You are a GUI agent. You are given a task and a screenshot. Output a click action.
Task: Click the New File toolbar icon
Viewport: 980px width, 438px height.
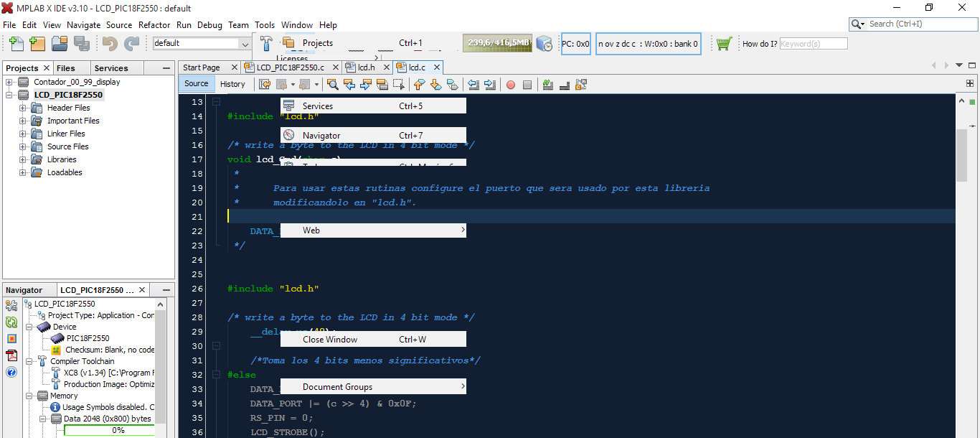click(x=15, y=43)
